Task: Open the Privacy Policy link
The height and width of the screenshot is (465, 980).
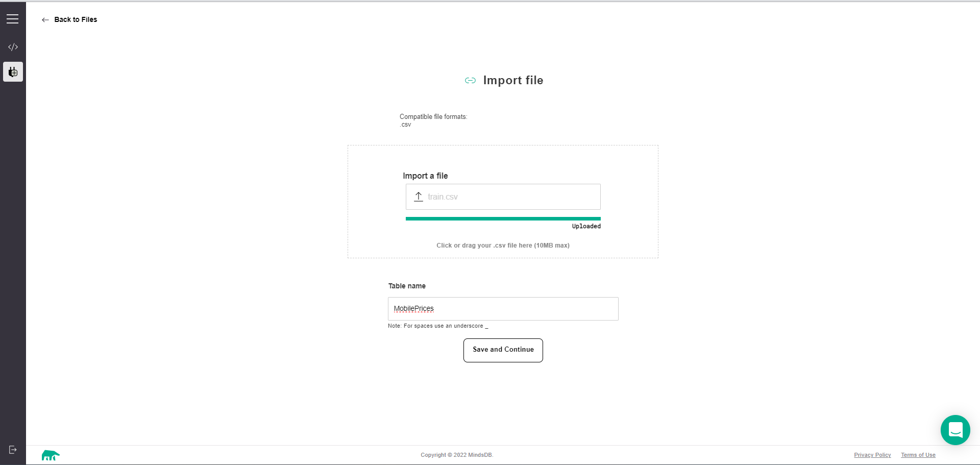Action: coord(872,455)
